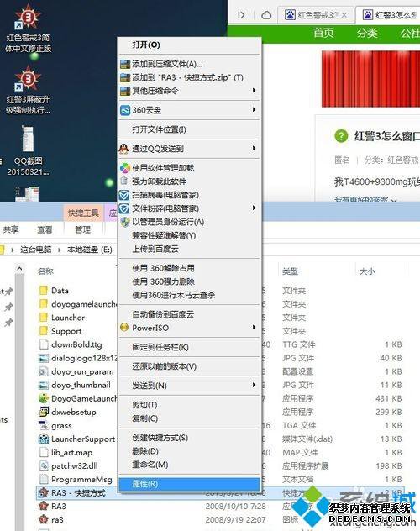Screen dimensions: 420x531
Task: Expand 文件粉碎(电脑管家) submenu arrow
Action: tap(254, 208)
